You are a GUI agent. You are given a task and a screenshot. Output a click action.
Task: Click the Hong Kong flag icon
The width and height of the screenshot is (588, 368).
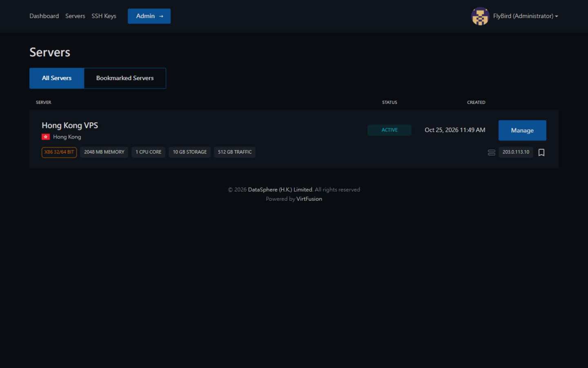click(46, 137)
